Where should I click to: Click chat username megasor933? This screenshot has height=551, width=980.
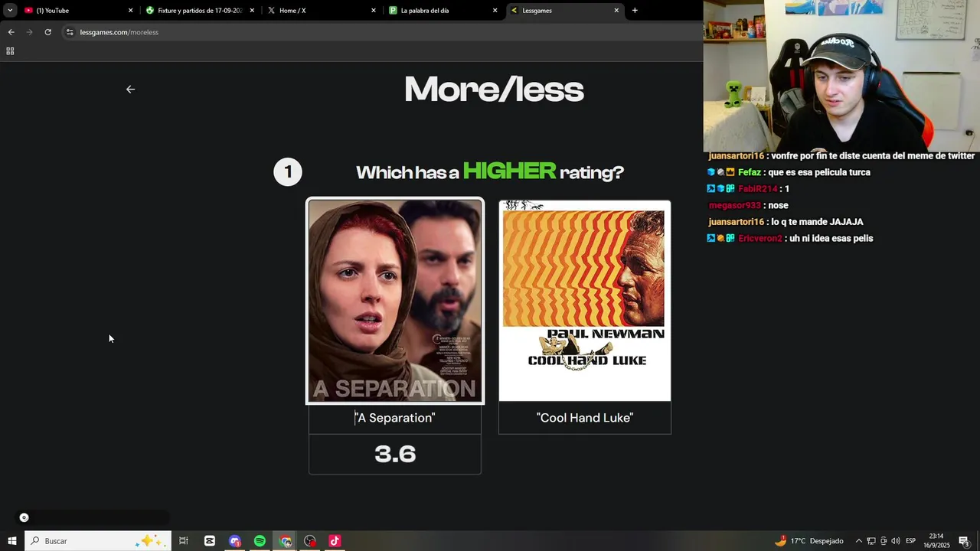click(x=735, y=205)
